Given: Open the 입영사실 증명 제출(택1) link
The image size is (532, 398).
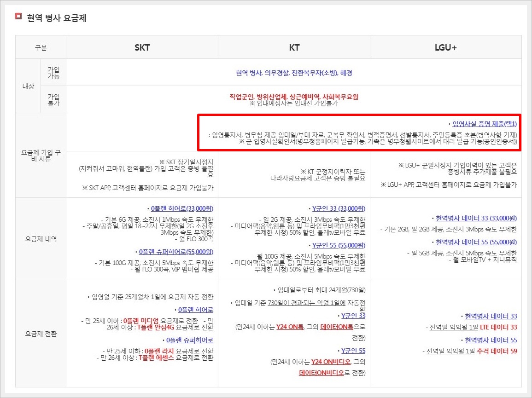Looking at the screenshot, I should coord(485,124).
